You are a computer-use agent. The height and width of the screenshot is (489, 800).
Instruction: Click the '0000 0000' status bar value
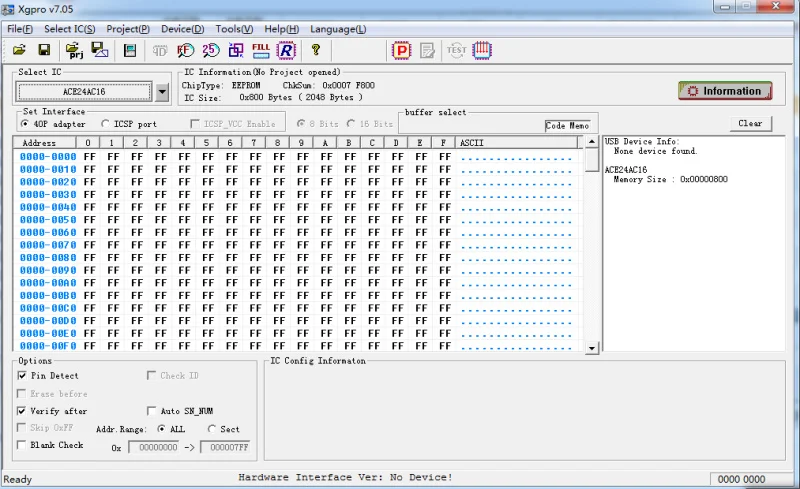coord(741,479)
